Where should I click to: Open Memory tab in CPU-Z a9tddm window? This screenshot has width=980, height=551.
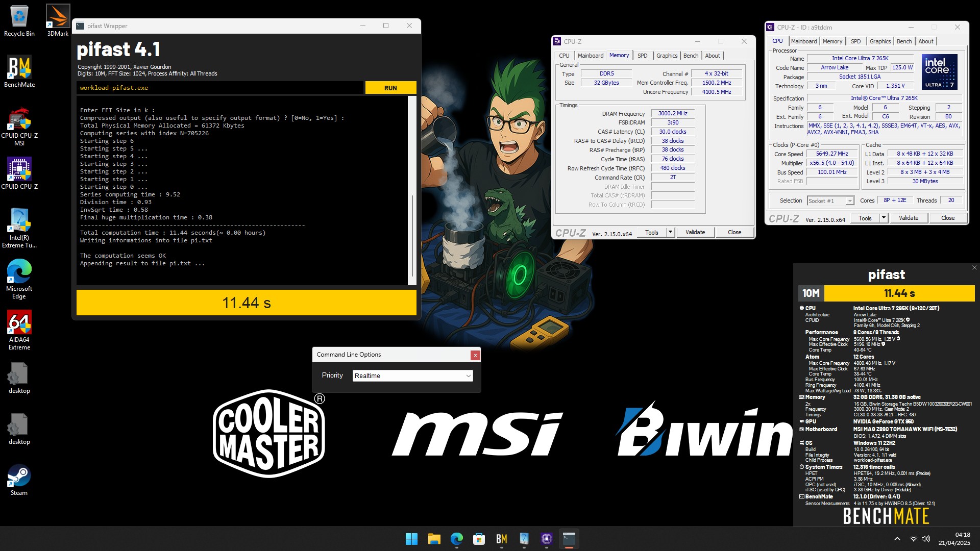pos(832,41)
